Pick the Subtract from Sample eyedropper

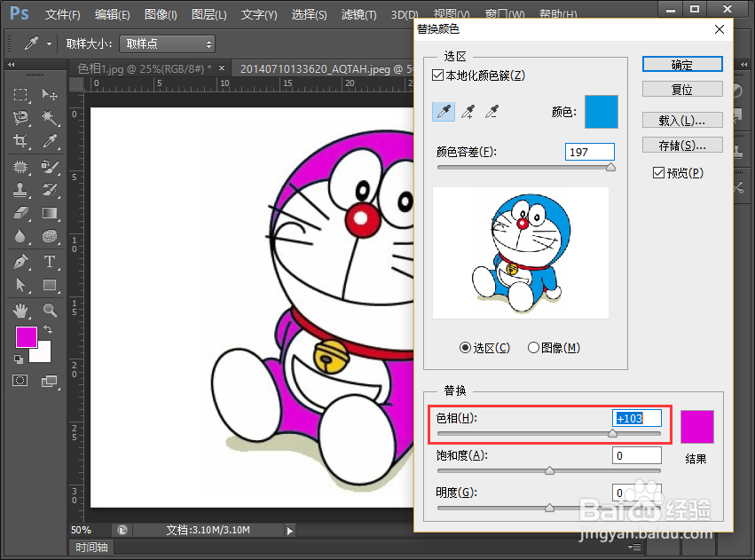point(492,112)
